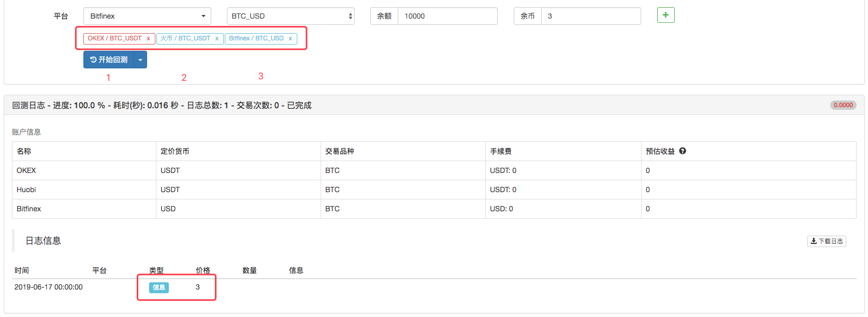
Task: Remove the 火币 / BTC_USDT tag
Action: click(217, 38)
